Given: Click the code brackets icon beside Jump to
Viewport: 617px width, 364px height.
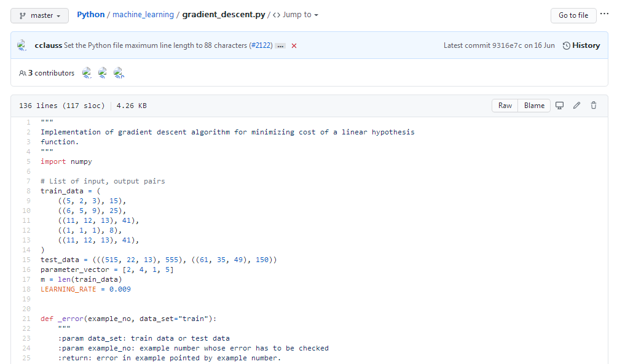Looking at the screenshot, I should coord(276,15).
